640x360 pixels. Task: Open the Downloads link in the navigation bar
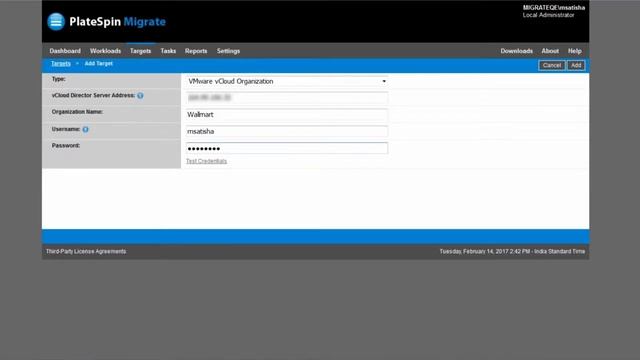[x=516, y=51]
